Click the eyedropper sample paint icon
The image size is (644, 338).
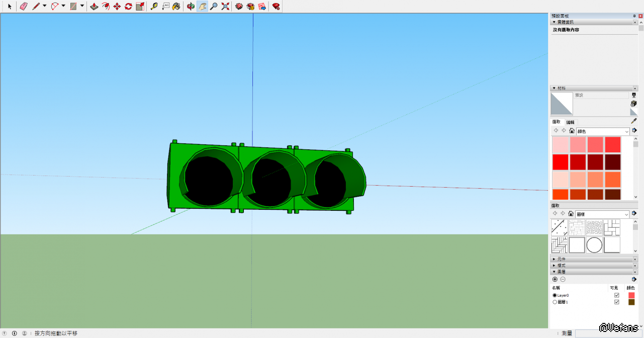click(634, 121)
